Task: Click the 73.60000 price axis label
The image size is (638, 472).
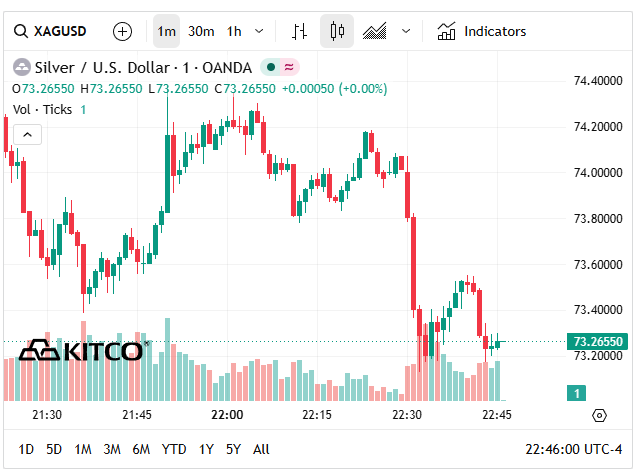Action: click(x=598, y=265)
